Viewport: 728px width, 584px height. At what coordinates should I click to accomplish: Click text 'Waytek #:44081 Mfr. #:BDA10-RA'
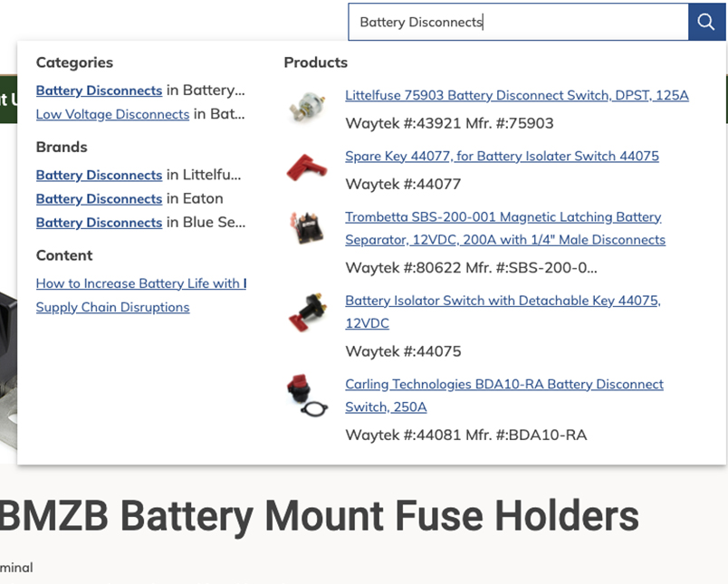coord(466,435)
